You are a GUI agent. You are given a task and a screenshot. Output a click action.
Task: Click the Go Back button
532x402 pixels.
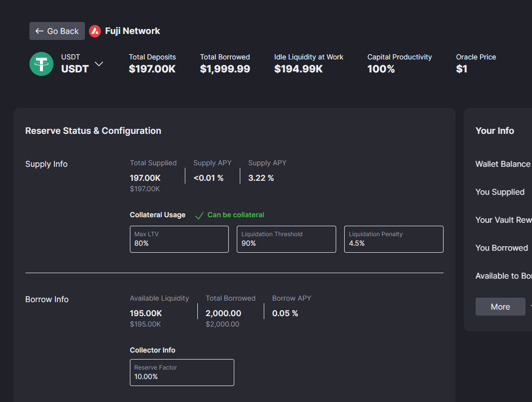point(57,31)
